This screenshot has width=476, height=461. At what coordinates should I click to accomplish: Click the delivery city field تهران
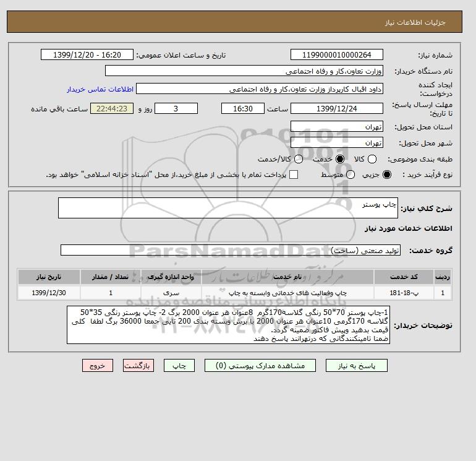337,142
